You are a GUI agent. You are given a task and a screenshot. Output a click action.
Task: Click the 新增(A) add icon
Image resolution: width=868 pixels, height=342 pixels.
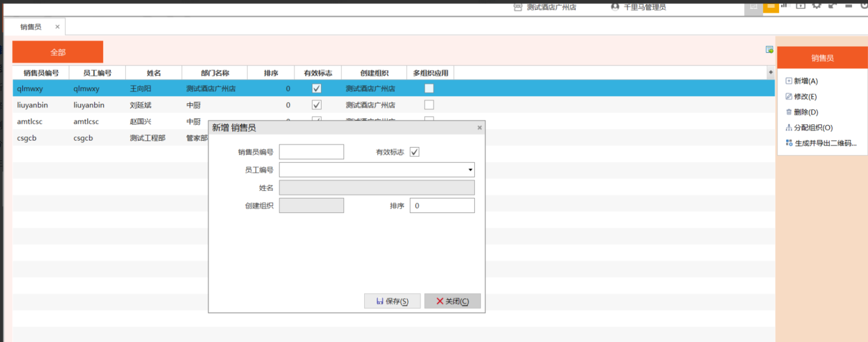pos(789,81)
